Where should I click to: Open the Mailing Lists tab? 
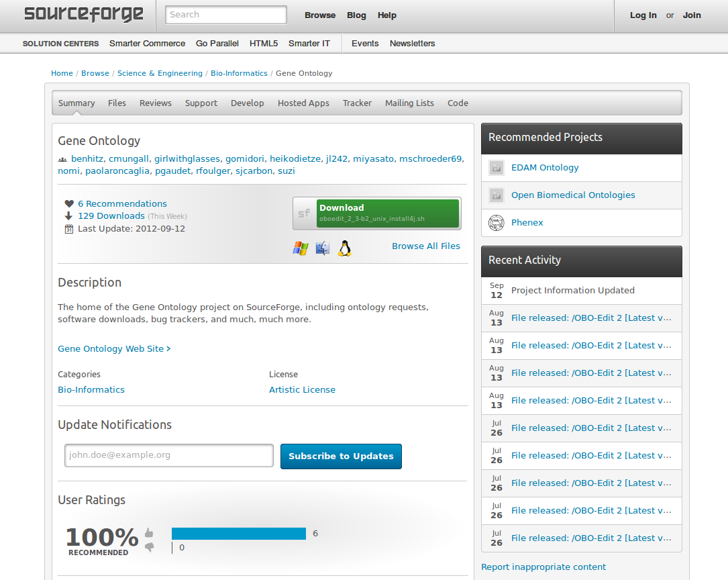[409, 103]
